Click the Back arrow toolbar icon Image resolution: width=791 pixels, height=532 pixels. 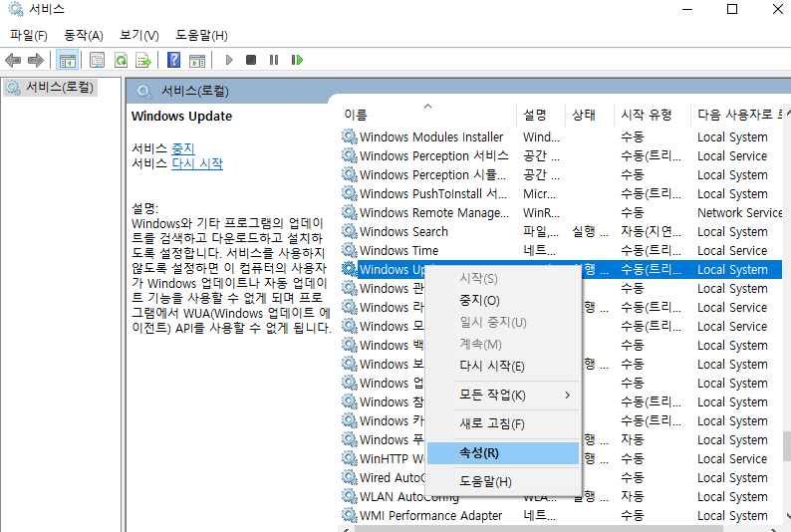click(13, 60)
